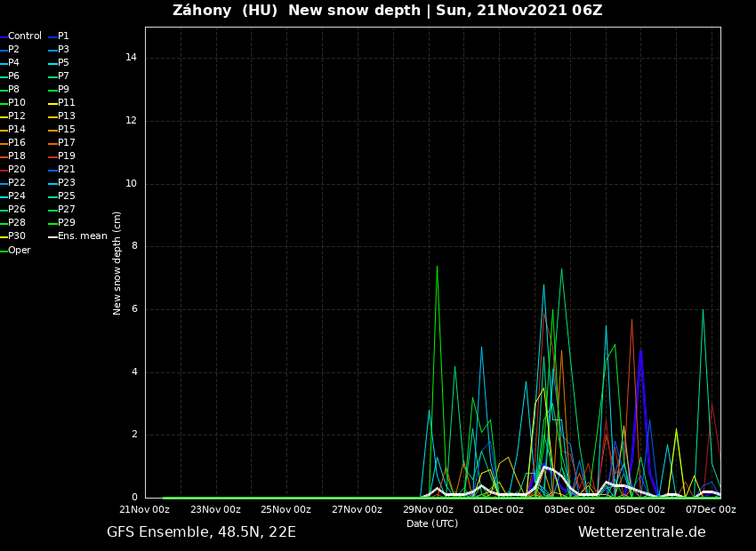Viewport: 756px width, 551px height.
Task: Select the Ens. mean legend entry
Action: click(82, 236)
